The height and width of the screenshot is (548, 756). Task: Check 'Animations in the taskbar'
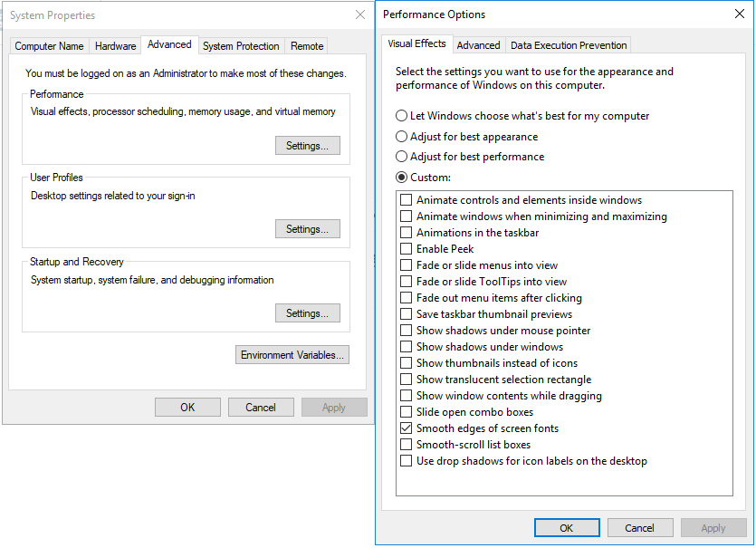coord(407,233)
